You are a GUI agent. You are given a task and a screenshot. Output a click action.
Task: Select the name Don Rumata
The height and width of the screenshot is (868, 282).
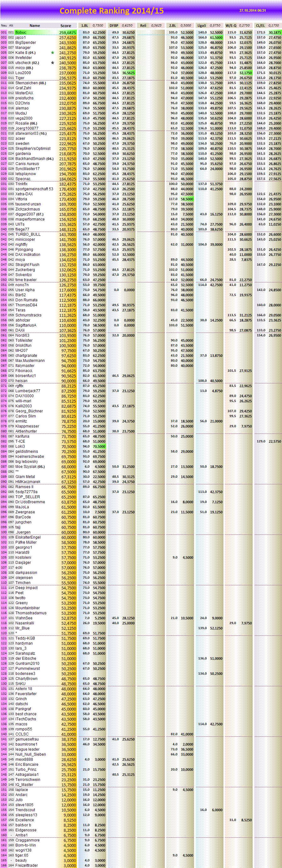pos(26,300)
